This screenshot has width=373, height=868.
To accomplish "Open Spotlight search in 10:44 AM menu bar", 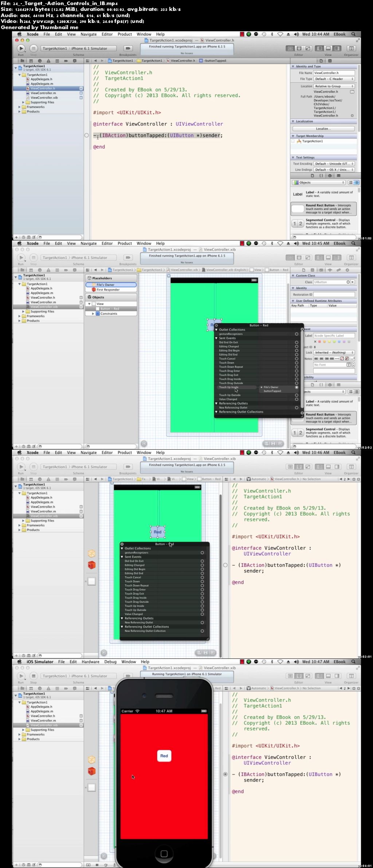I will pyautogui.click(x=353, y=34).
